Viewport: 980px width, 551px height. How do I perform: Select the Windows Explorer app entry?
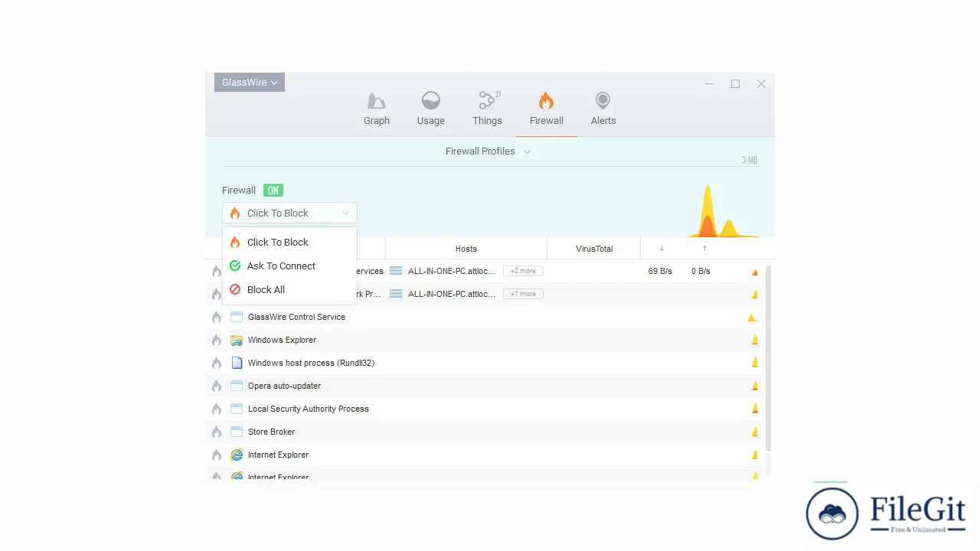485,340
